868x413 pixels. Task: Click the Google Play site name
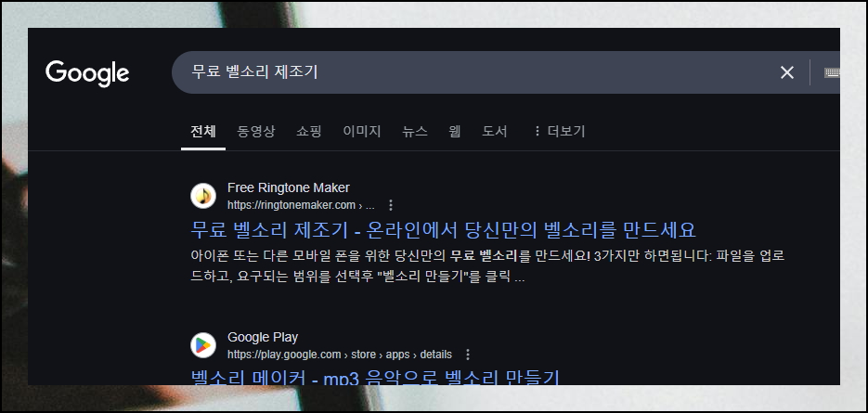click(263, 337)
